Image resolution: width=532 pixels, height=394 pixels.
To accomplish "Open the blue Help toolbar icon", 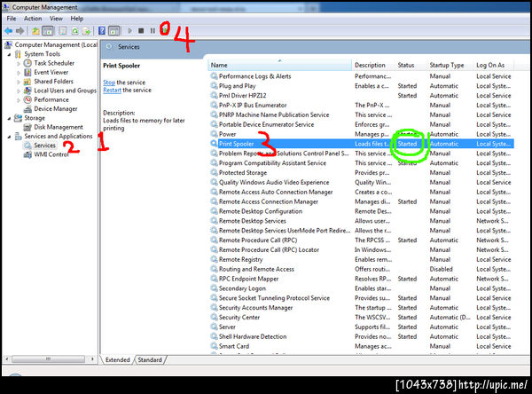I will (102, 31).
